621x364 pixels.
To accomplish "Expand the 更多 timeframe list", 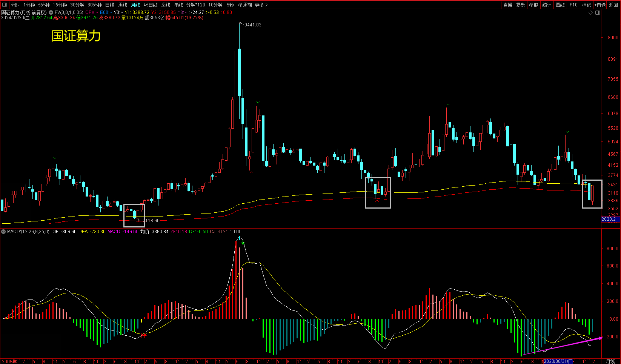I will (x=261, y=5).
